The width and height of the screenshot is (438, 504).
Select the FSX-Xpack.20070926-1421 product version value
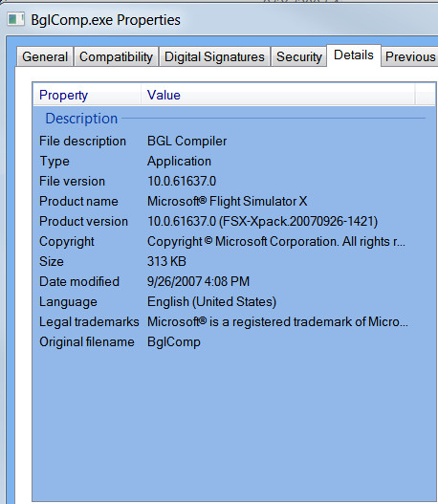(x=263, y=222)
